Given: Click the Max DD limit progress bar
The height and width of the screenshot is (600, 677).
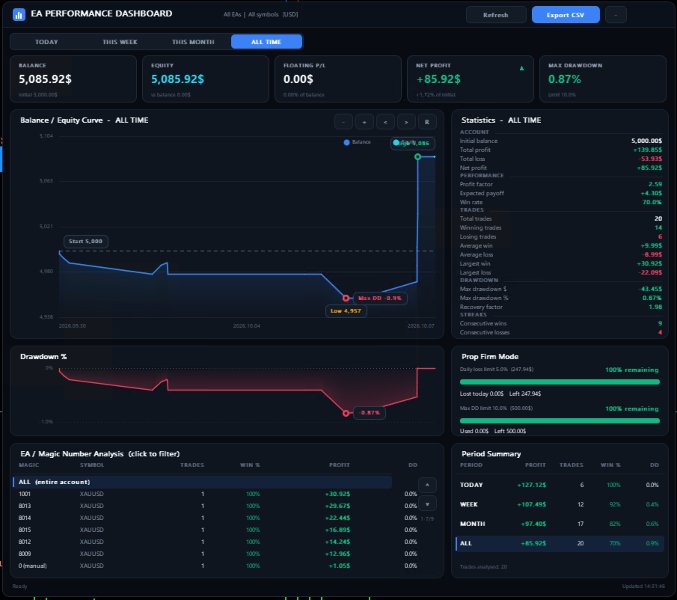Looking at the screenshot, I should point(560,421).
